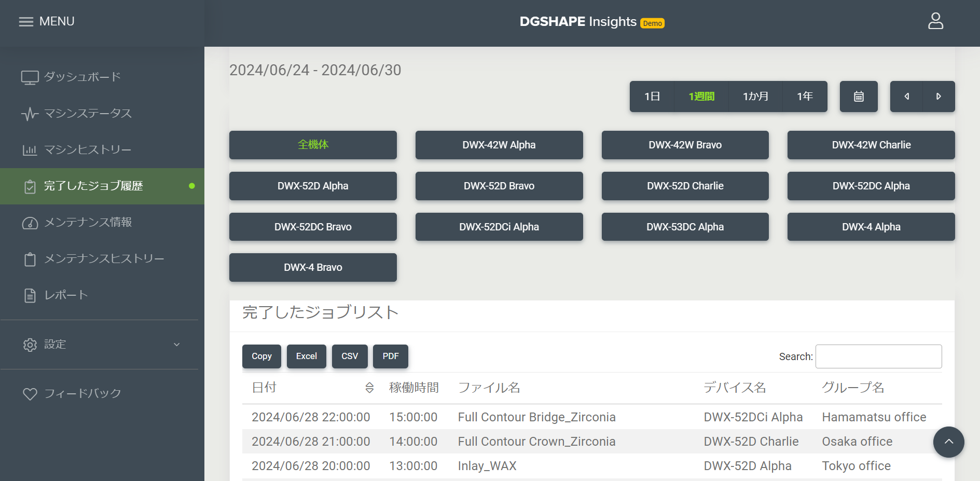Filter by DWX-52DC Bravo

click(313, 227)
